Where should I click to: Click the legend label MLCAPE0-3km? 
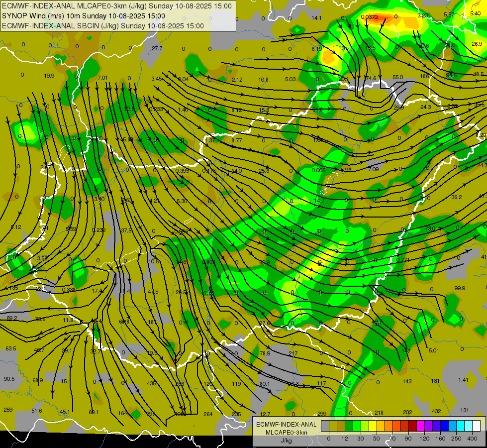pyautogui.click(x=286, y=433)
